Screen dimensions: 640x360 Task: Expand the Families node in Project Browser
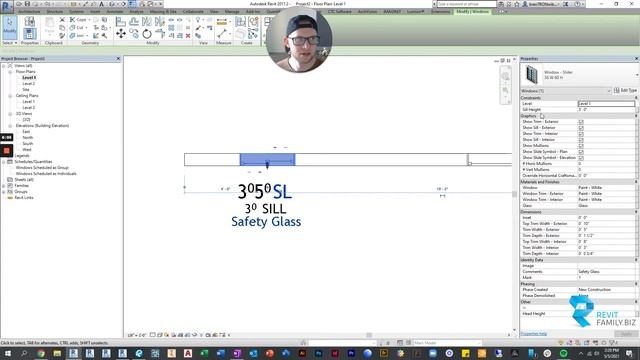(x=4, y=186)
